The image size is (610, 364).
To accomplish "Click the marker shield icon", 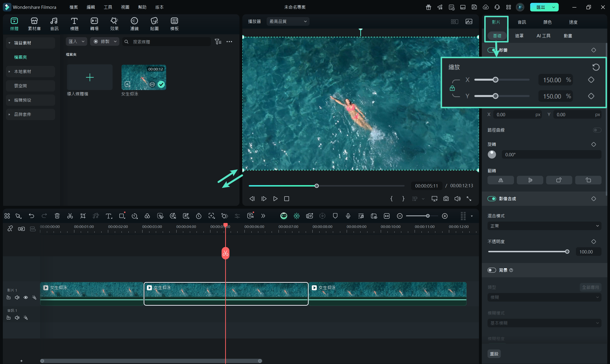I will click(335, 216).
